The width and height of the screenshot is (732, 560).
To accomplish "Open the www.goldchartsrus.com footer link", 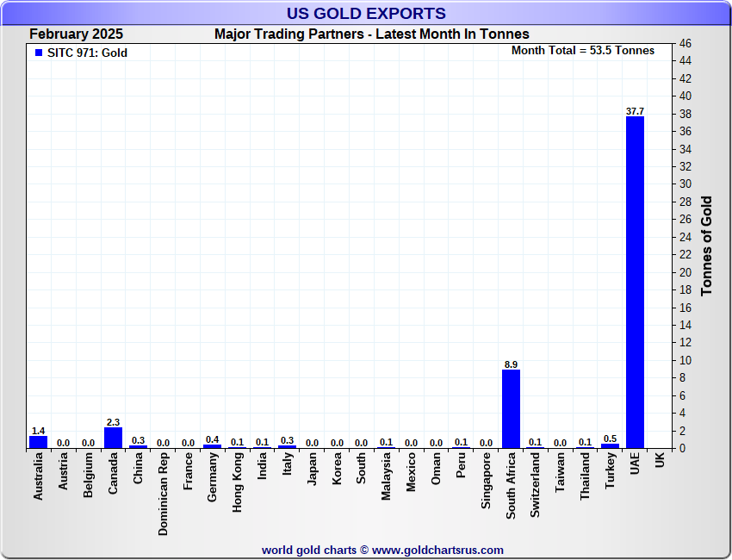I will tap(437, 550).
